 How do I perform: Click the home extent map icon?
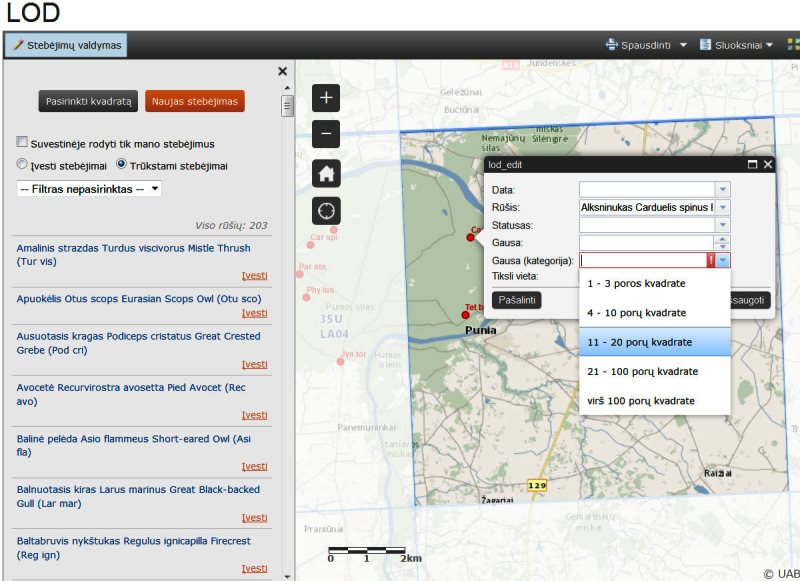tap(327, 172)
